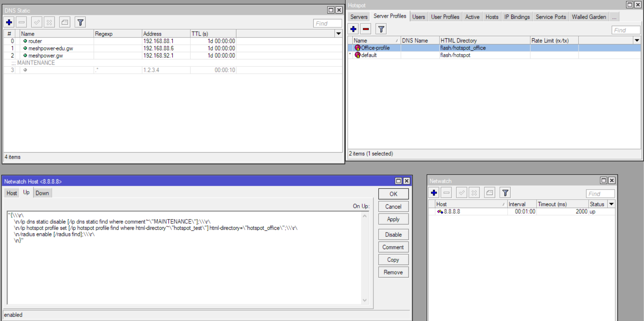This screenshot has height=321, width=644.
Task: Add a new Netwatch host
Action: (x=434, y=193)
